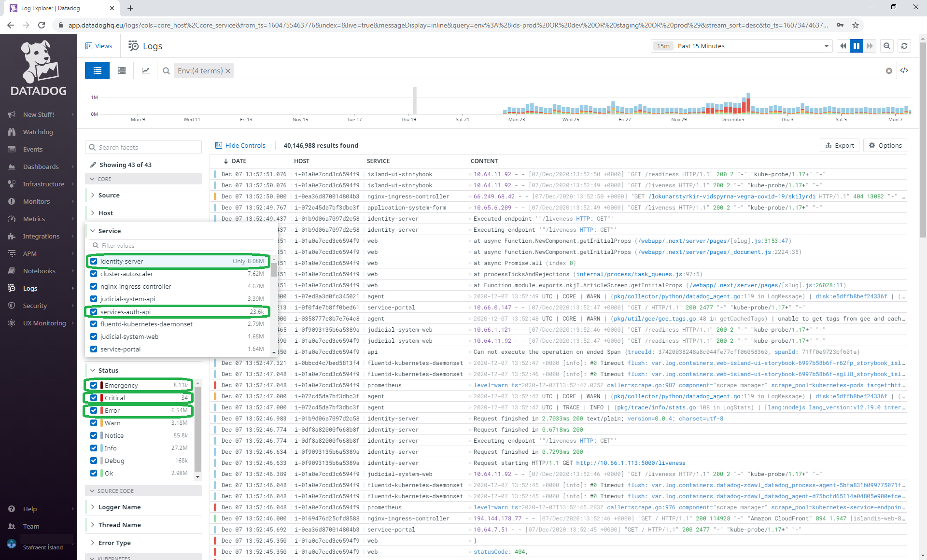Open the Options menu
The image size is (927, 560).
point(885,145)
